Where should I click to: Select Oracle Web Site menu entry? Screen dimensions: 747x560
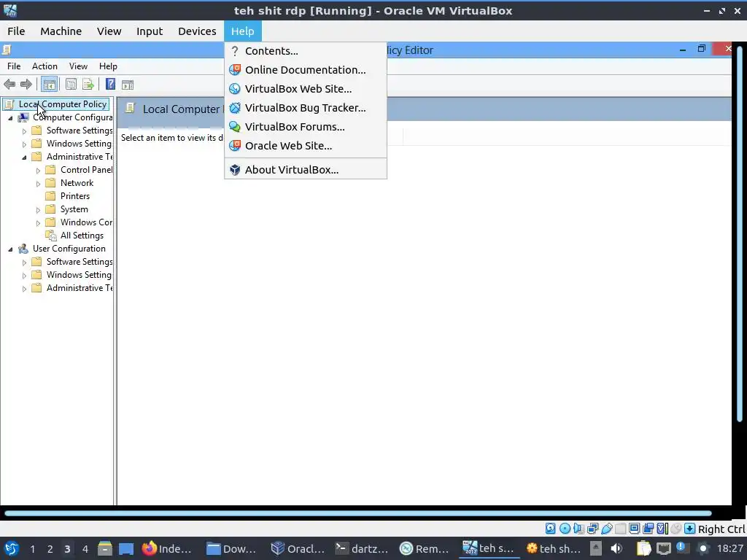(306, 146)
